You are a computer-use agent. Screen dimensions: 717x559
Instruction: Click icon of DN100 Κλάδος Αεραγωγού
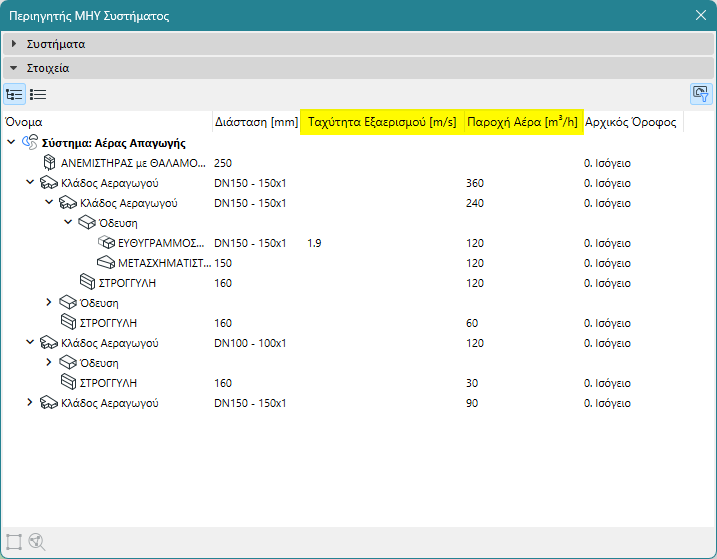click(x=48, y=343)
